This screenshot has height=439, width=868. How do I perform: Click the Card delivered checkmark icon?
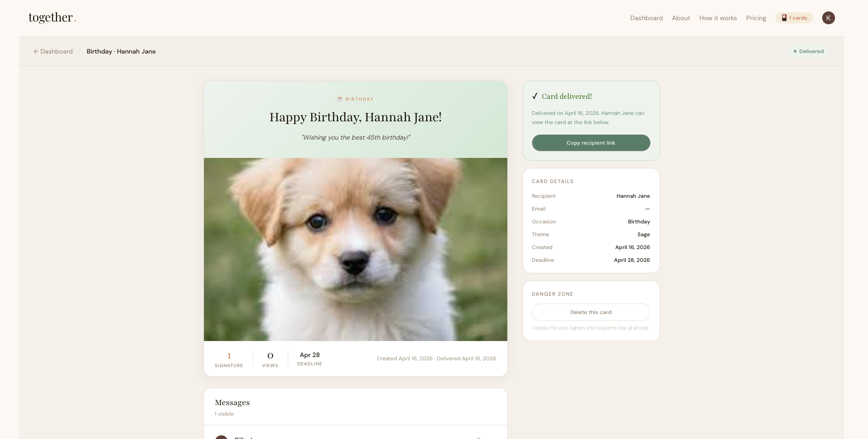point(535,96)
